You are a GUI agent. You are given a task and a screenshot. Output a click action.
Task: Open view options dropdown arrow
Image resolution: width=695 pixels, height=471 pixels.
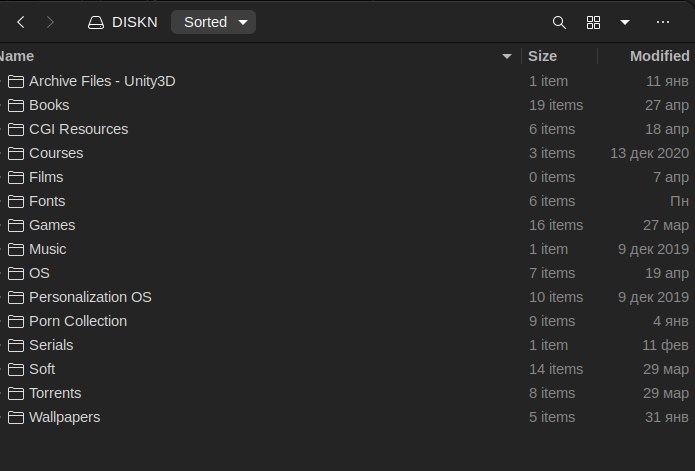pos(625,22)
